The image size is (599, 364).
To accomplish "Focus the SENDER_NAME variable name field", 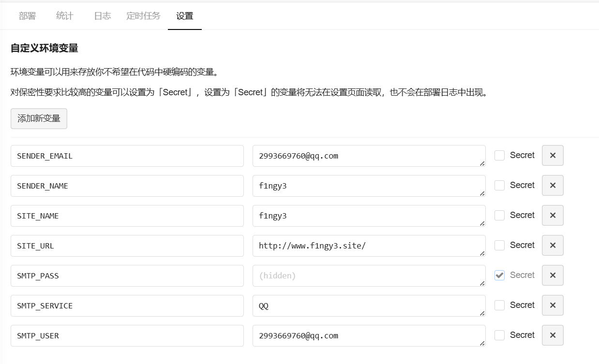I will point(127,186).
